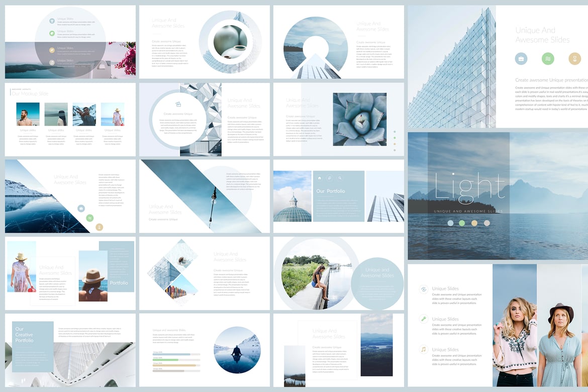
Task: Click the Unique And Awesome Slides title on glass building slide
Action: [542, 35]
